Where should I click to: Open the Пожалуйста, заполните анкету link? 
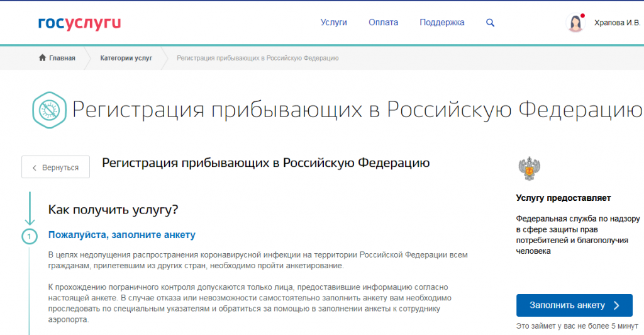click(x=122, y=235)
